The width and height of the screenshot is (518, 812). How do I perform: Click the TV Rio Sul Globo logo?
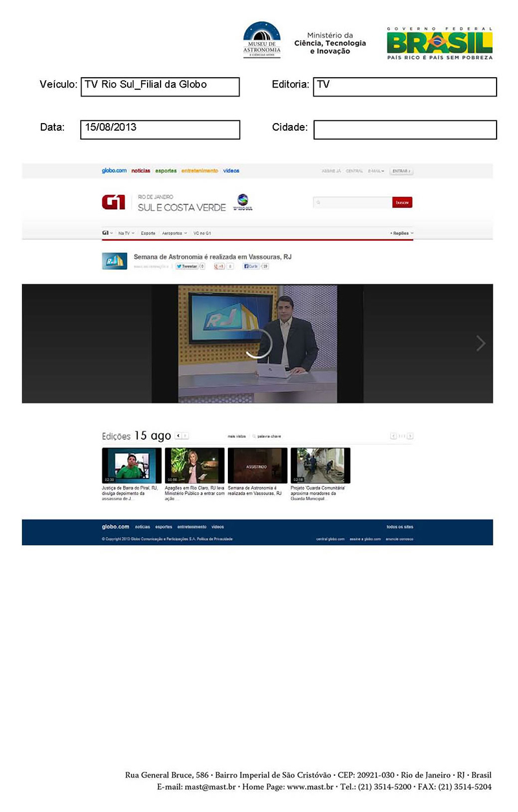coord(243,202)
